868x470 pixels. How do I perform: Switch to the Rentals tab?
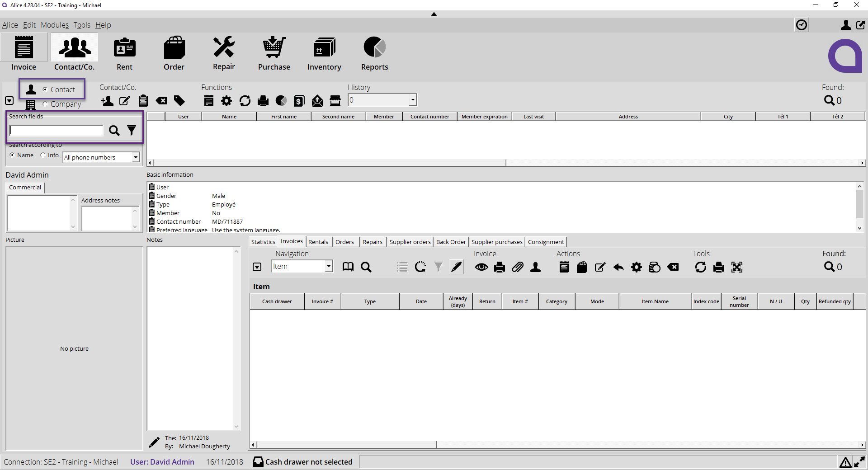point(318,242)
